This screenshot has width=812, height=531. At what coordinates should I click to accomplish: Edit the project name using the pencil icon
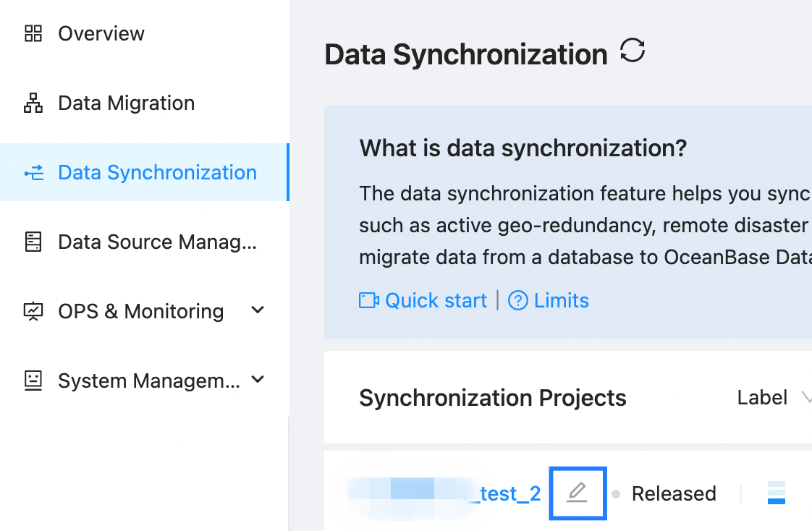click(577, 493)
